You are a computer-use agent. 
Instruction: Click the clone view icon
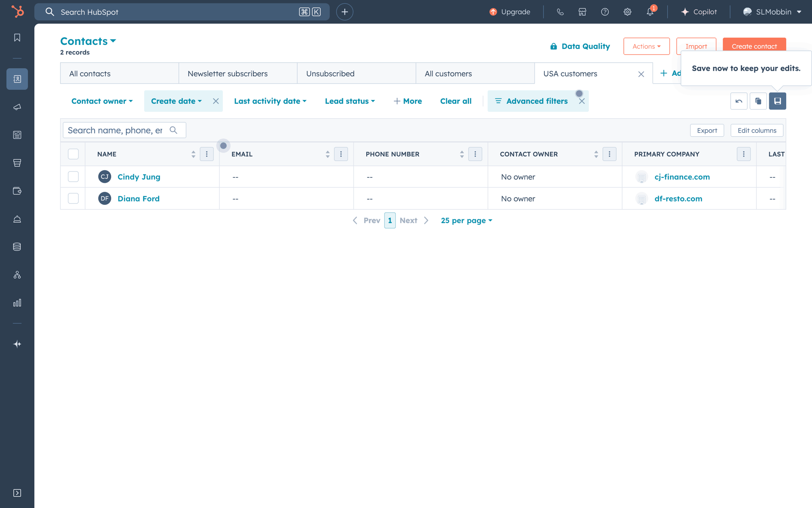click(x=758, y=101)
